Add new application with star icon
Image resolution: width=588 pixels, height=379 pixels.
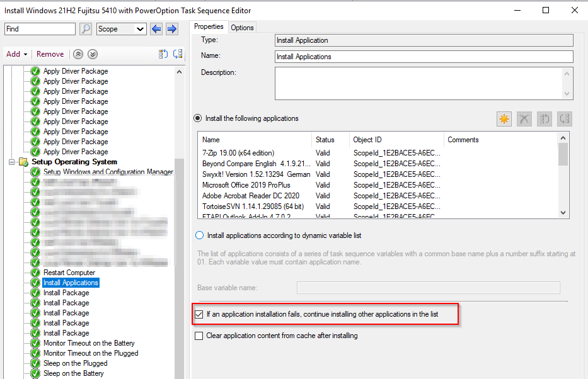coord(504,119)
